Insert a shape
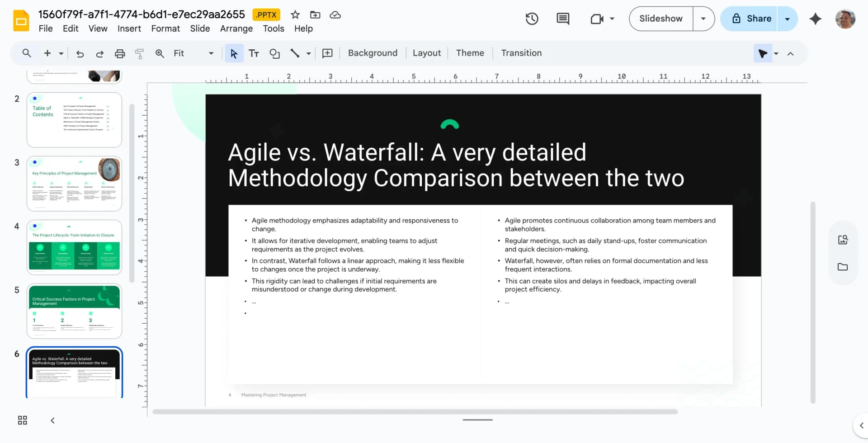The height and width of the screenshot is (443, 868). click(274, 53)
